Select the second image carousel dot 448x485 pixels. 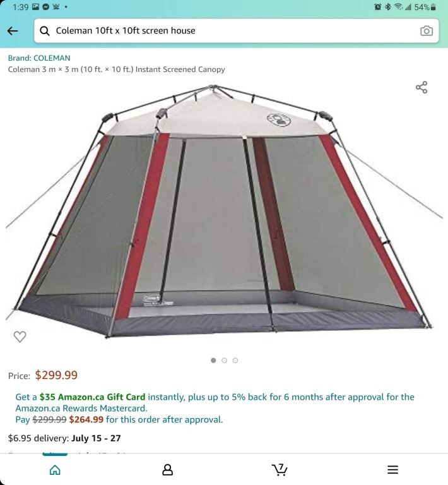(224, 361)
